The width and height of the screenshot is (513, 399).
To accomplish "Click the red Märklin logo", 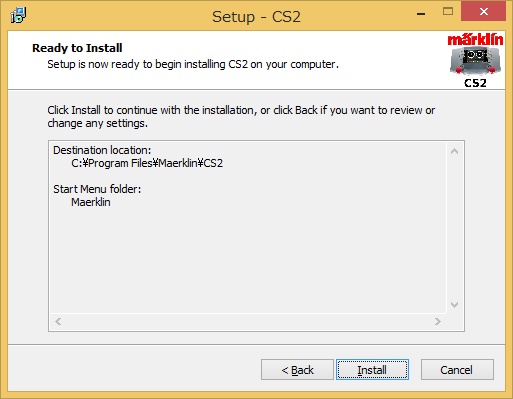I will (475, 40).
